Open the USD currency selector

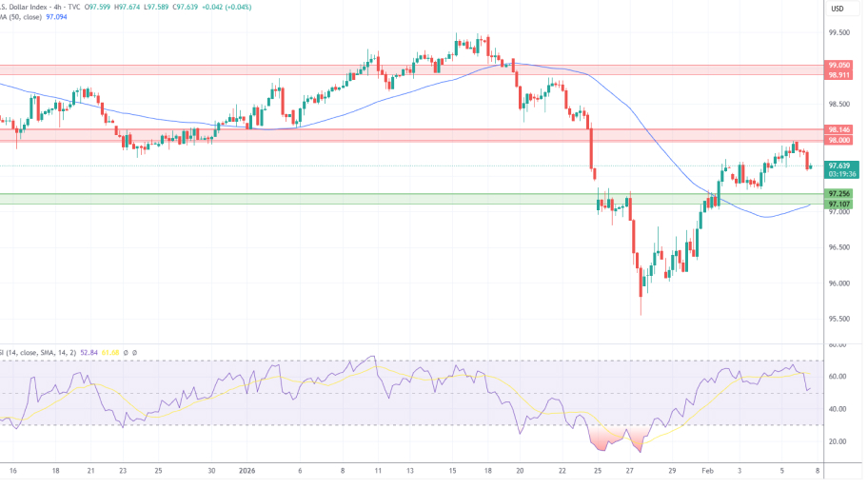click(x=838, y=10)
